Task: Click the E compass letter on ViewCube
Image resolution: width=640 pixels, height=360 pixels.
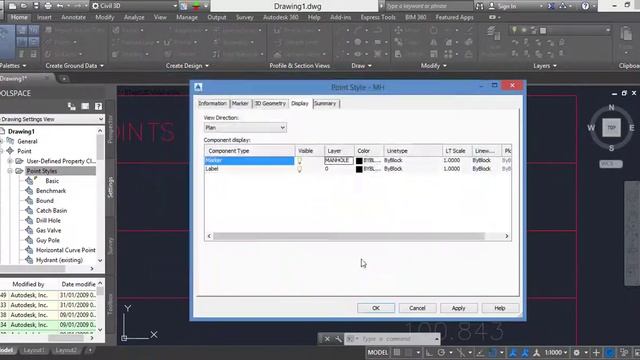Action: 632,128
